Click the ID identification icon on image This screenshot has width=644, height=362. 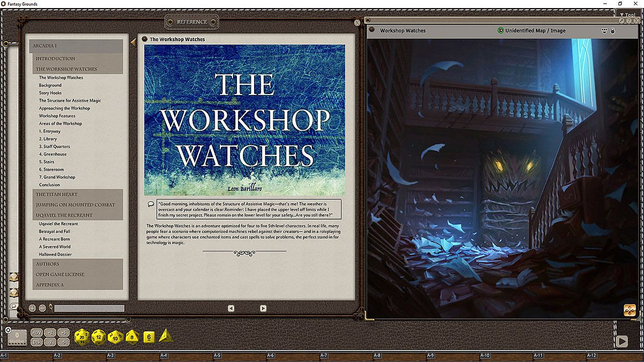coord(500,31)
